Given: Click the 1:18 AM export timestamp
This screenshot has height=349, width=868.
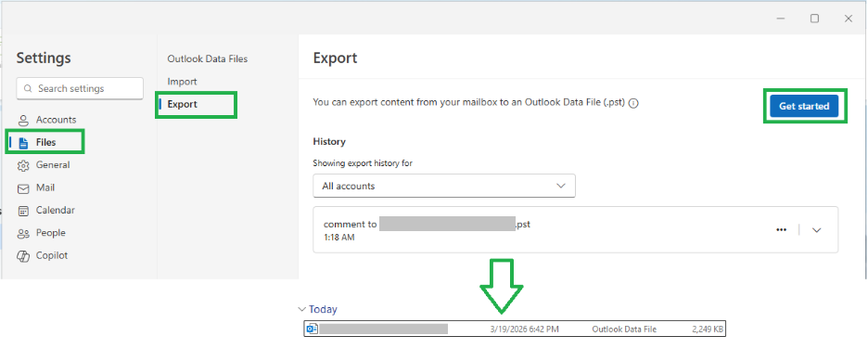Looking at the screenshot, I should [x=338, y=238].
